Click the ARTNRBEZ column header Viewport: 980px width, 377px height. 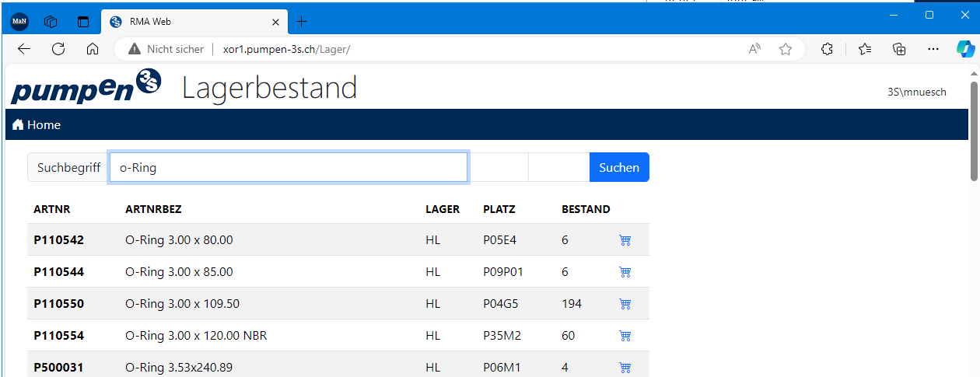point(153,209)
